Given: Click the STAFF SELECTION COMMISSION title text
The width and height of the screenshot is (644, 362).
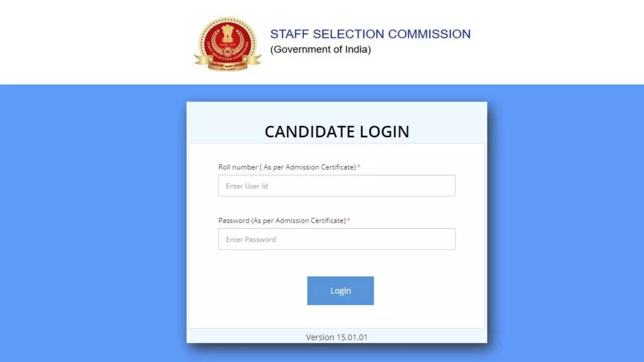Looking at the screenshot, I should (x=370, y=34).
